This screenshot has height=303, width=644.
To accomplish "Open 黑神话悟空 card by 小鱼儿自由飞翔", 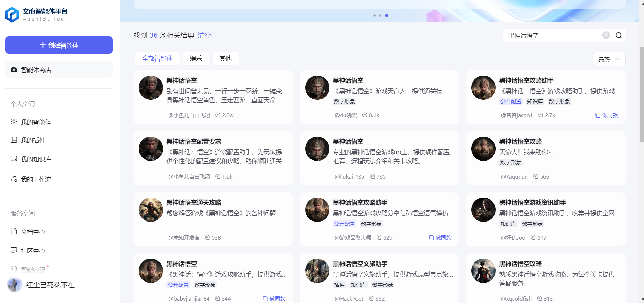I will [x=213, y=97].
